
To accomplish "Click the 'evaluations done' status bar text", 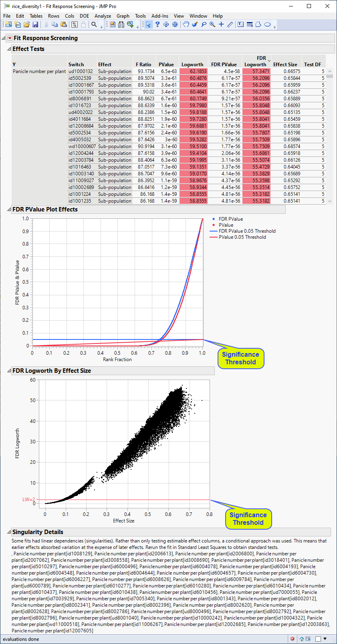I will point(21,639).
